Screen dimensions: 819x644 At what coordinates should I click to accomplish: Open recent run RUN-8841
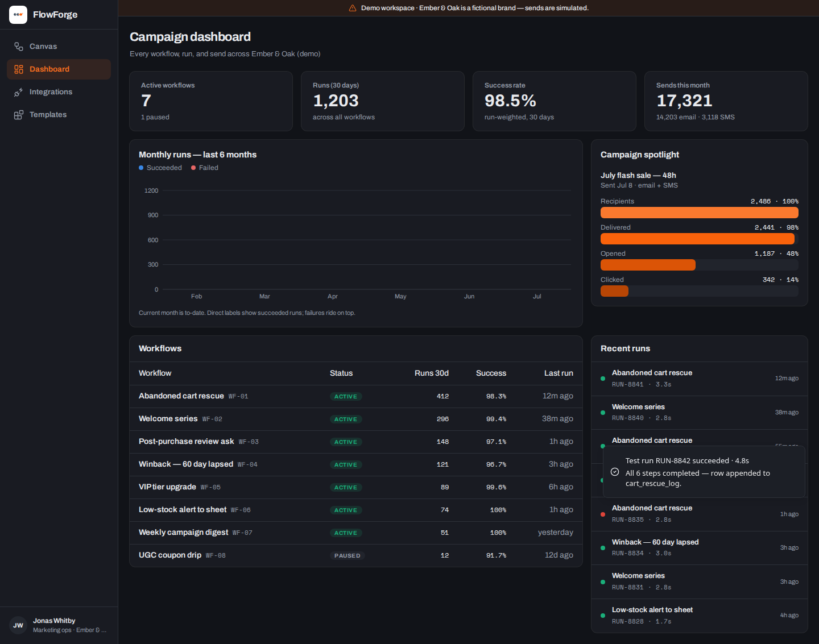(x=700, y=379)
